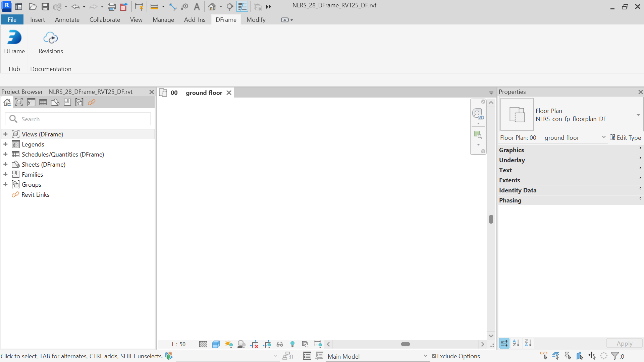The width and height of the screenshot is (644, 362).
Task: Open the DFrame Hub tool
Action: [x=14, y=42]
